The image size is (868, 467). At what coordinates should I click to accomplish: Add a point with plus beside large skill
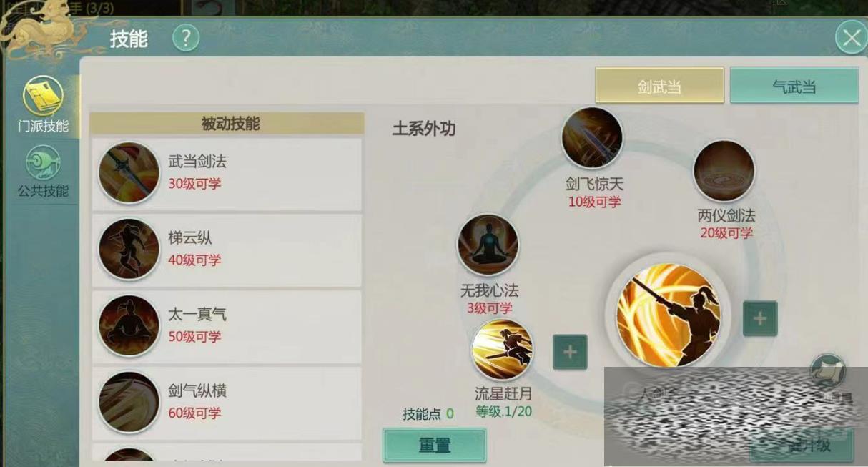(760, 318)
